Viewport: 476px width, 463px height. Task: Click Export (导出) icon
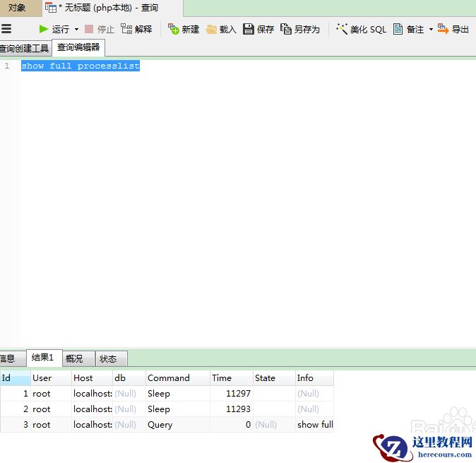(443, 29)
